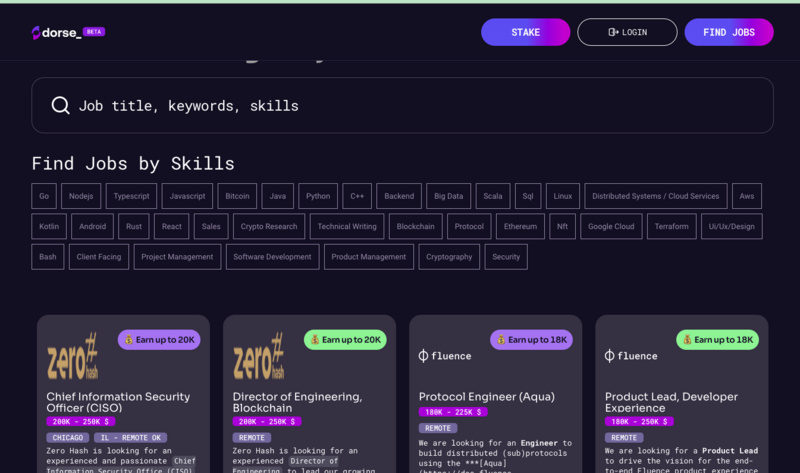Click the Zero Hash logo on CISO card
The width and height of the screenshot is (800, 473).
(x=72, y=356)
